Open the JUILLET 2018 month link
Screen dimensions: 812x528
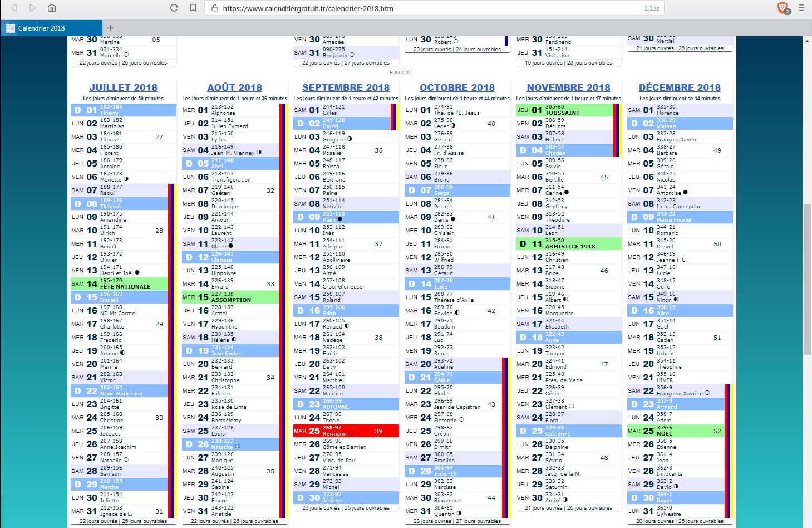[x=123, y=87]
